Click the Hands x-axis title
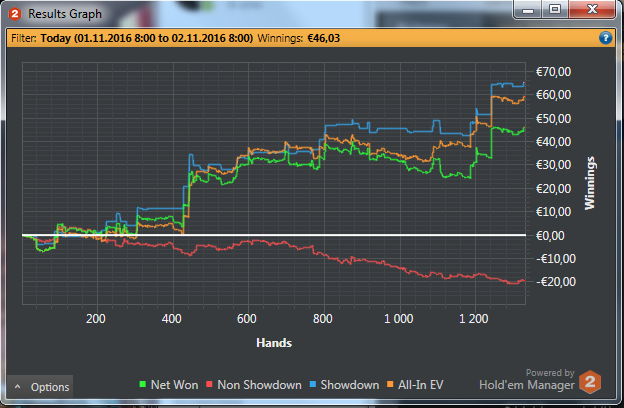 click(x=274, y=343)
